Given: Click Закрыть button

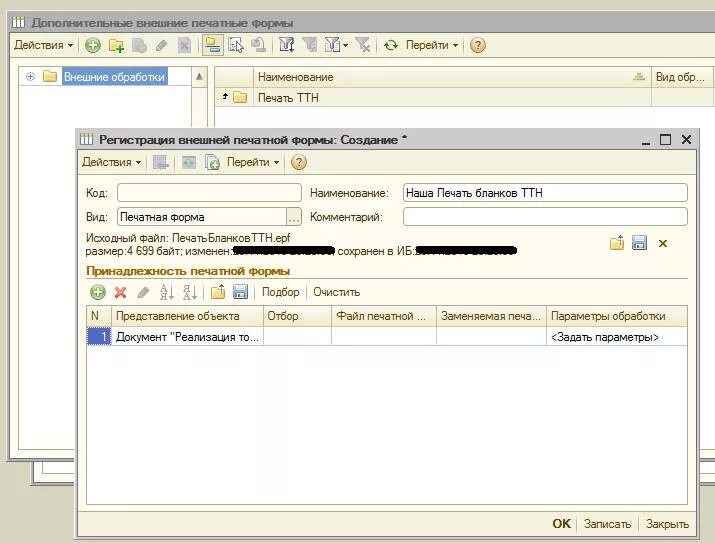Looking at the screenshot, I should coord(667,524).
